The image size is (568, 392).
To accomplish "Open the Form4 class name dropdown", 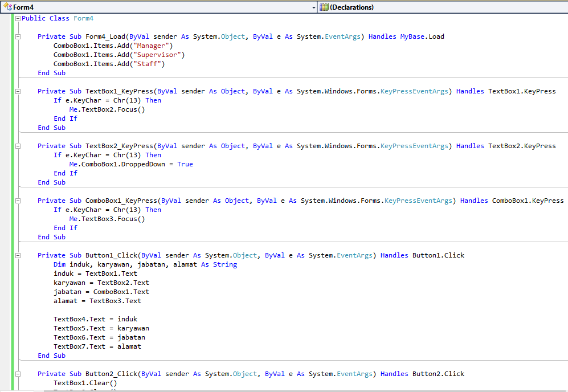I will 158,7.
